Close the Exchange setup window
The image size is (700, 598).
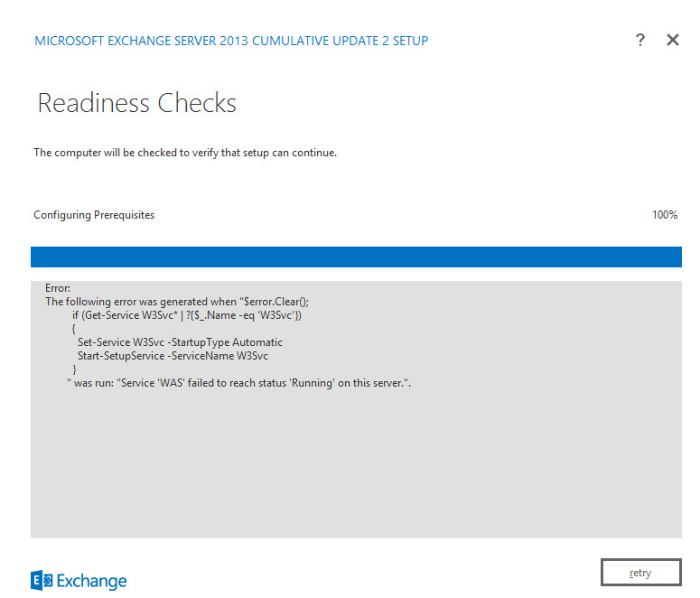[x=672, y=40]
